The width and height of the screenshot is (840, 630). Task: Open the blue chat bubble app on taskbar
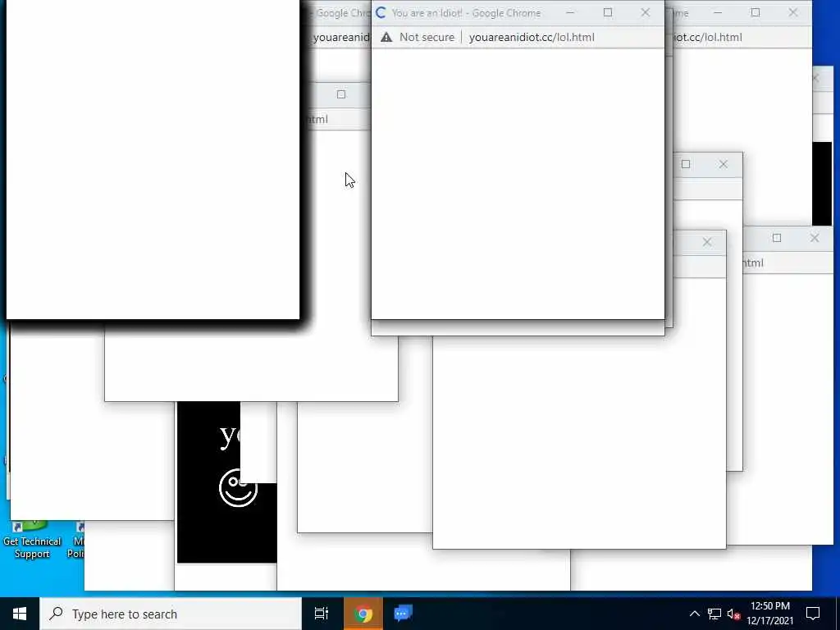403,614
